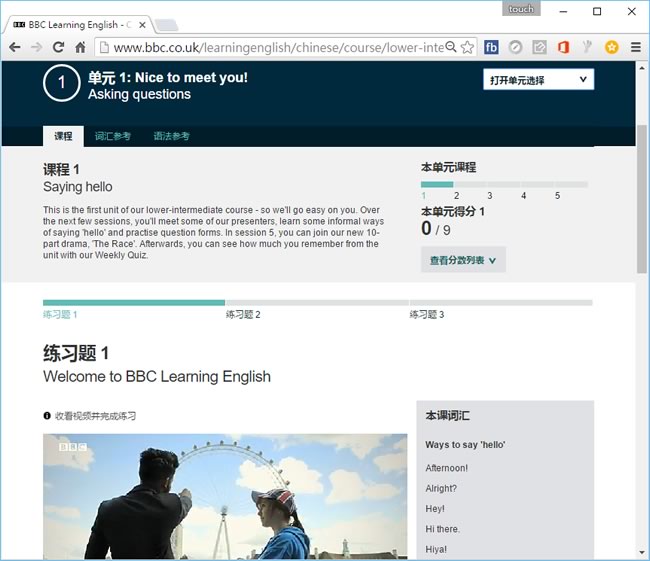Go to session 2 in 本单元课程
Image resolution: width=650 pixels, height=561 pixels.
point(456,195)
